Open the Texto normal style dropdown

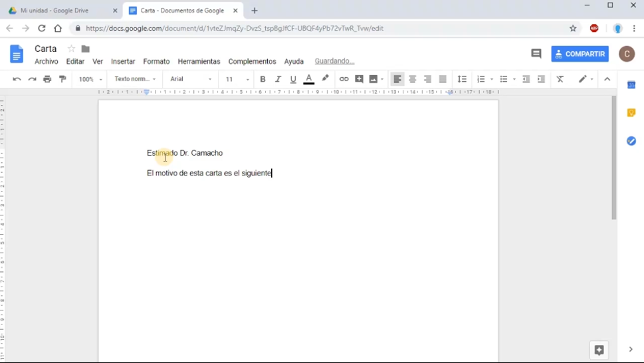(135, 79)
